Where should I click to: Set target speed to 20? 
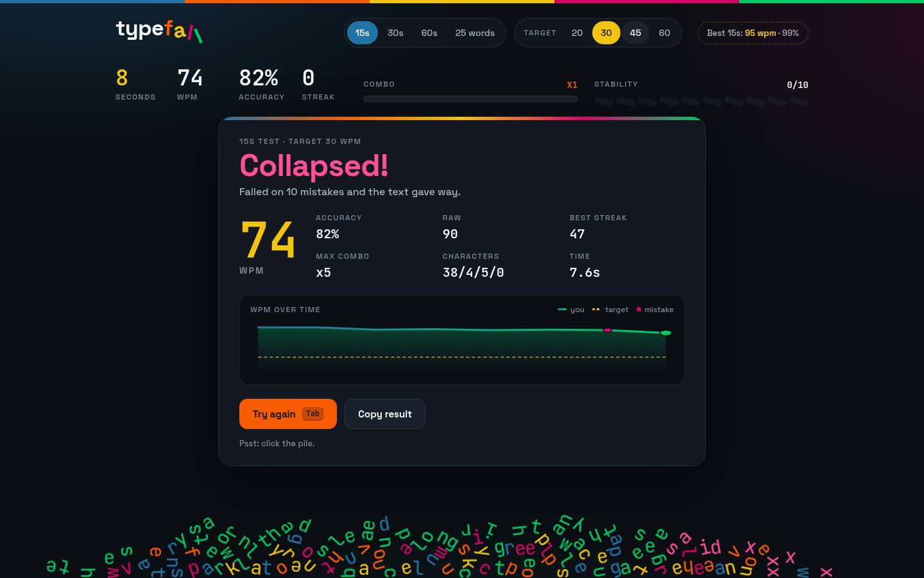tap(577, 33)
